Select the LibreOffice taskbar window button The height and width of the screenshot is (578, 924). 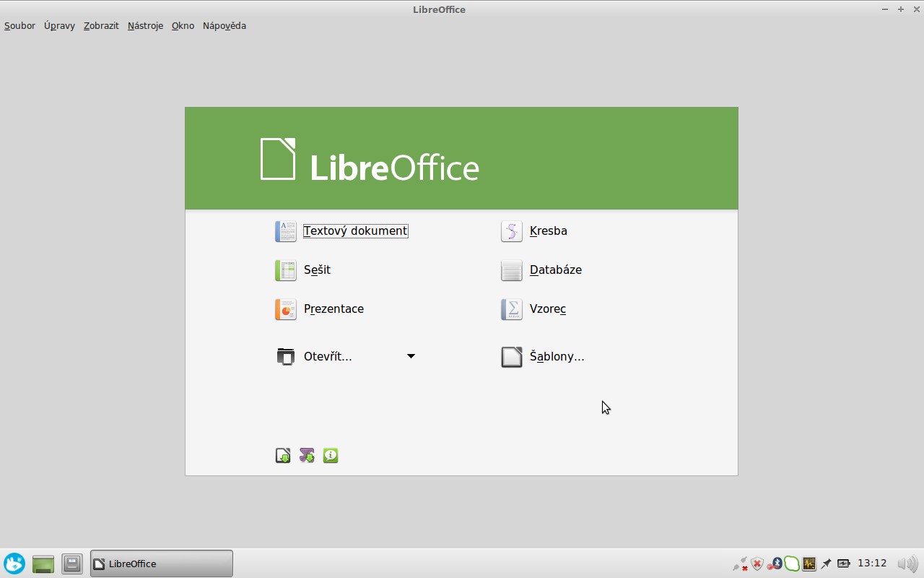[x=162, y=564]
